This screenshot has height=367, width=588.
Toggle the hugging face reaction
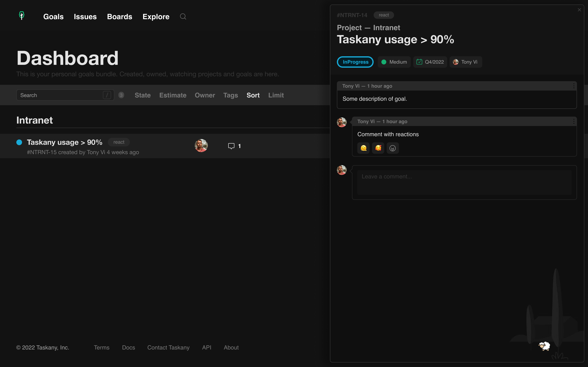point(363,148)
